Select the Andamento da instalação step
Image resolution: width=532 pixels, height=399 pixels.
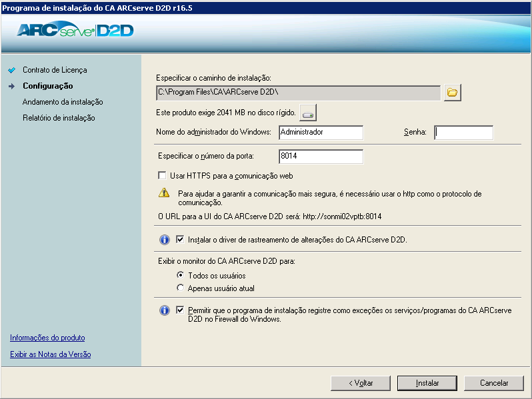pyautogui.click(x=63, y=102)
